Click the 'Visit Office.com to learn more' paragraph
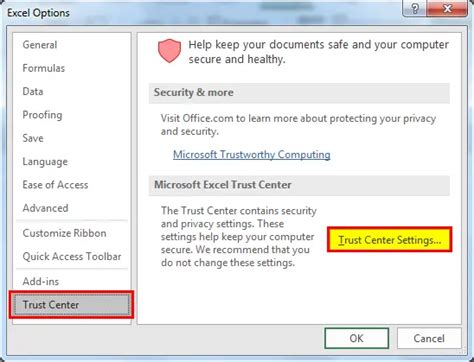 [x=298, y=125]
